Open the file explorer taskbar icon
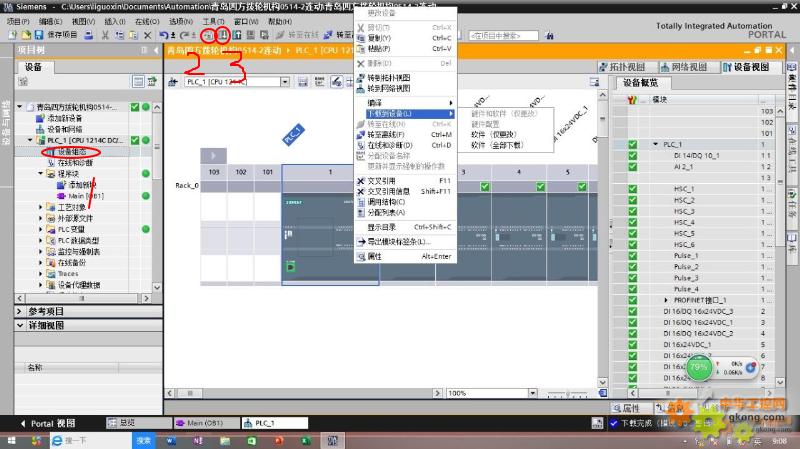 tap(225, 440)
